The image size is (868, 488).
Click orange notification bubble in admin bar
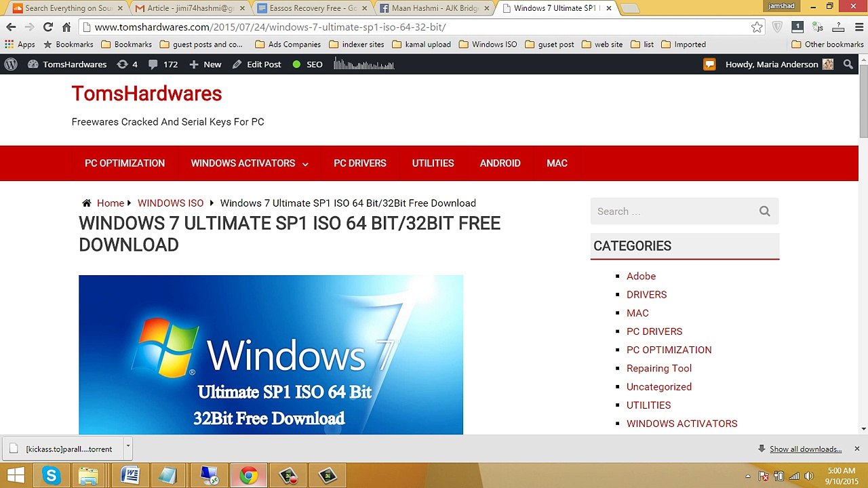tap(709, 64)
